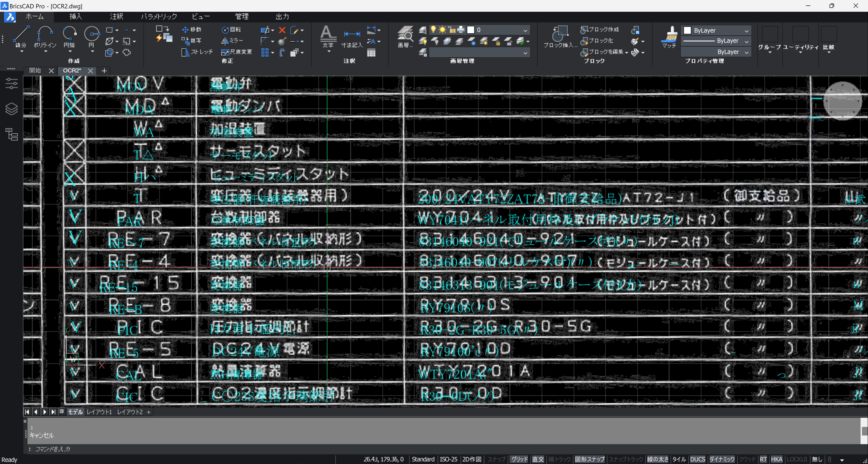The width and height of the screenshot is (868, 464).
Task: Expand the ユーティリティ panel dropdown
Action: click(801, 52)
